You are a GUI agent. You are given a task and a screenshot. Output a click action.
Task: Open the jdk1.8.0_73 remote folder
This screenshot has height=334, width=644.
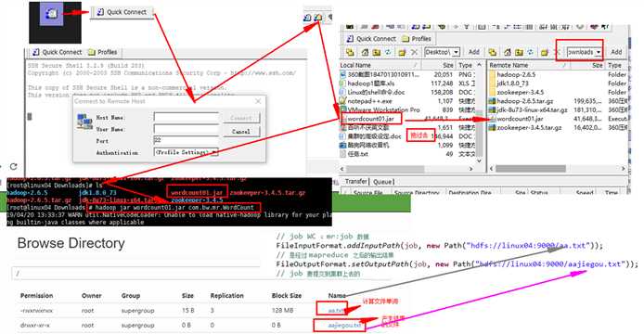tap(512, 83)
